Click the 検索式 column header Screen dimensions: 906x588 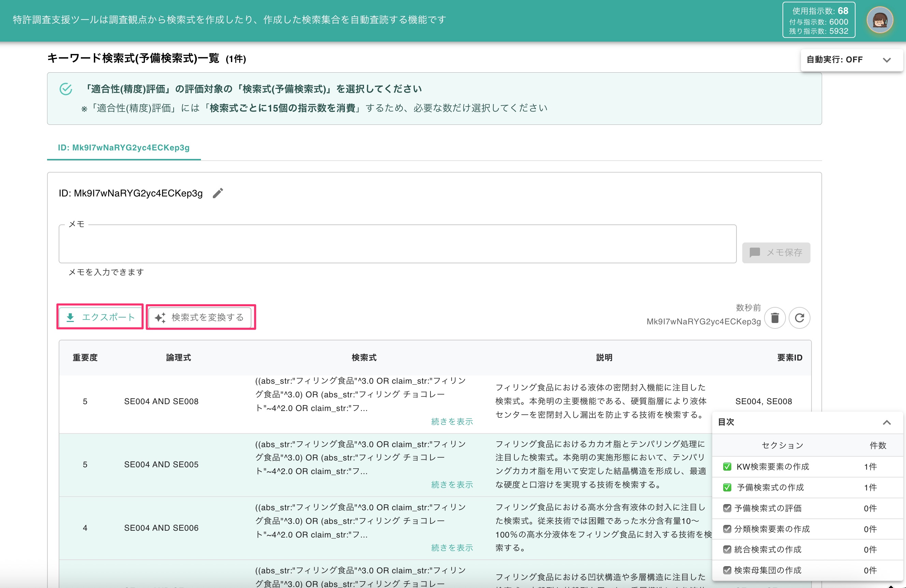pos(364,357)
